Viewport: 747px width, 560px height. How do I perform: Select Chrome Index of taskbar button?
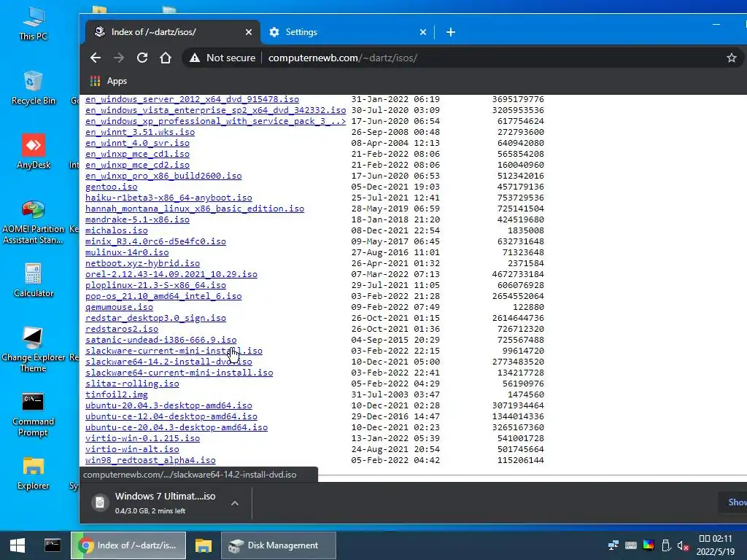[x=128, y=545]
